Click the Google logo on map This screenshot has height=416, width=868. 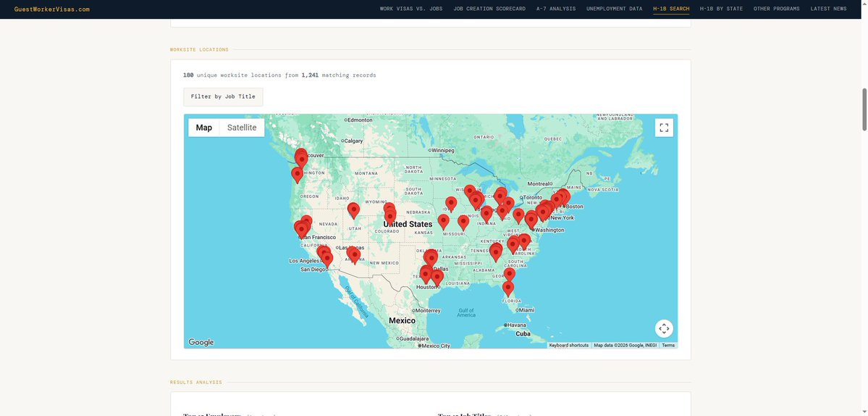(x=201, y=342)
